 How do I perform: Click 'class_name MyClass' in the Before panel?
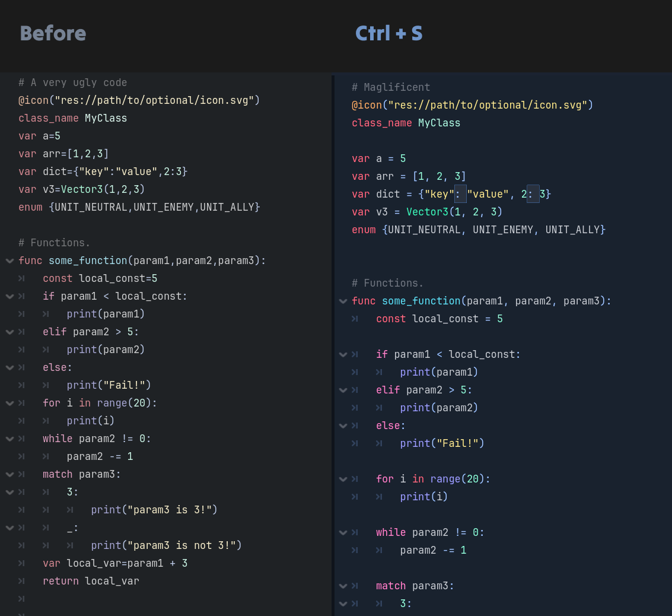click(x=73, y=118)
